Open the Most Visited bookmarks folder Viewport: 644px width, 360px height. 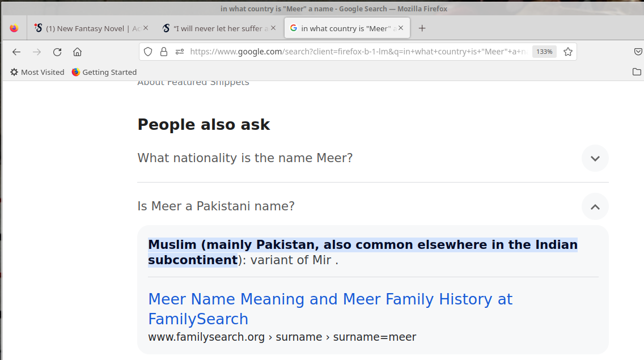point(37,72)
